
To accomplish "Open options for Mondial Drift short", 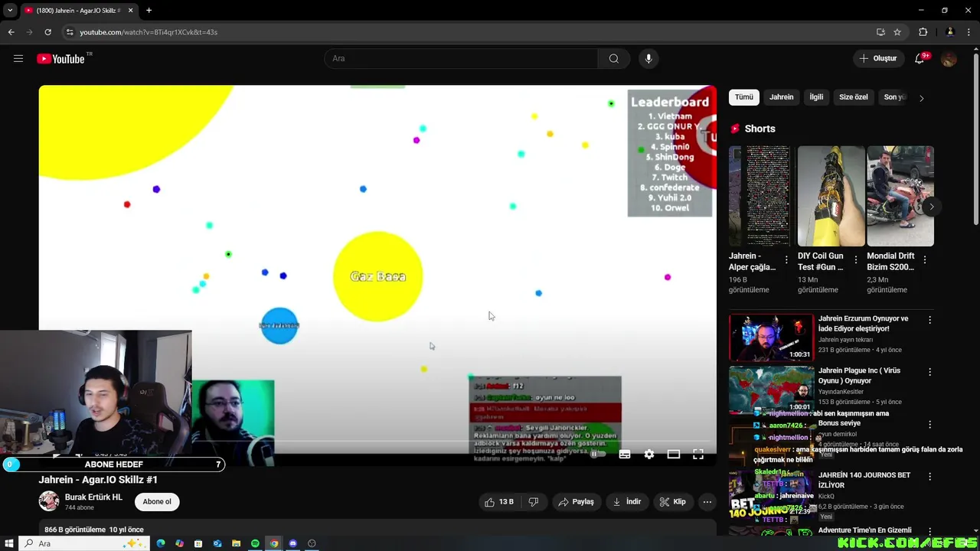I will point(925,260).
